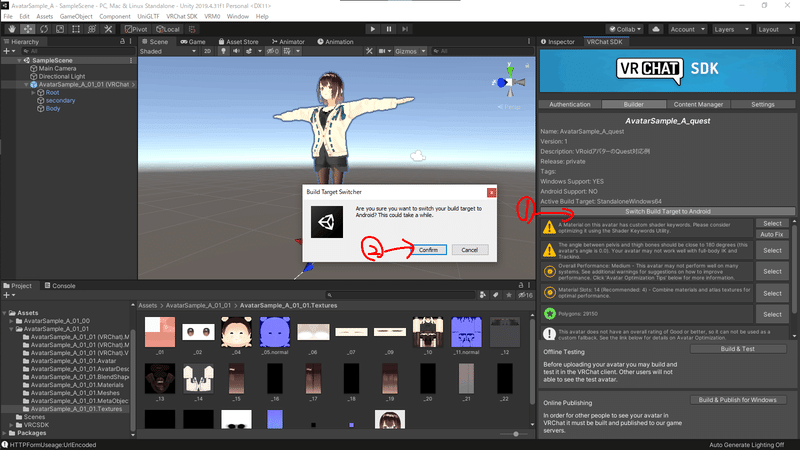
Task: Toggle hidden packages visibility showing 16
Action: click(x=525, y=295)
